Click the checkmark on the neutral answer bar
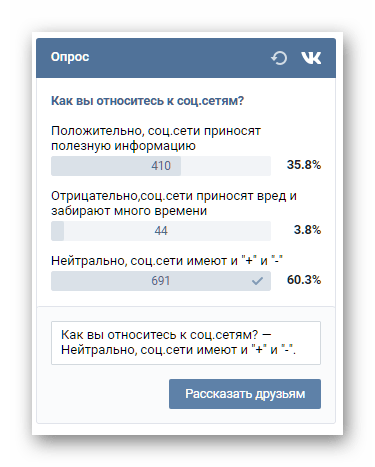The image size is (375, 467). click(x=257, y=281)
